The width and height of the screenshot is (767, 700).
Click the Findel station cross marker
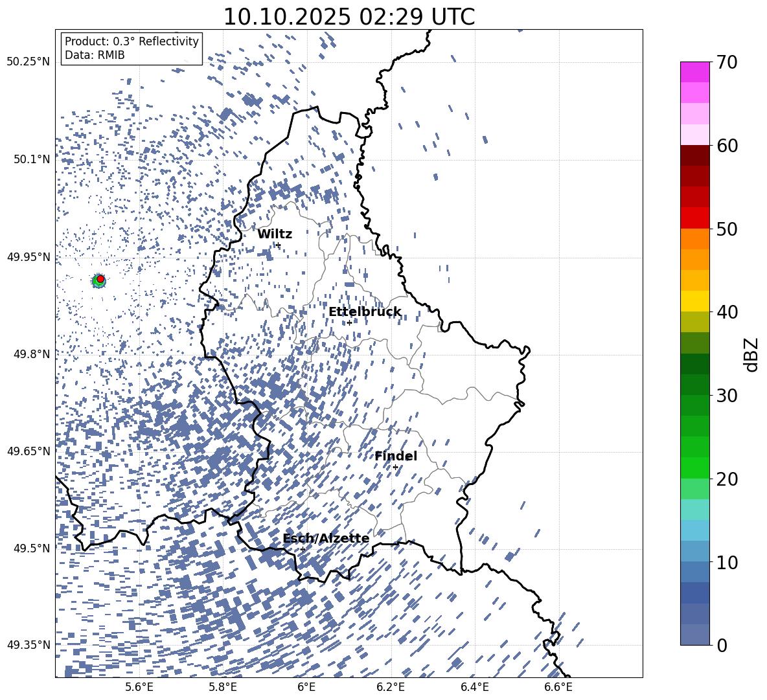(x=395, y=468)
